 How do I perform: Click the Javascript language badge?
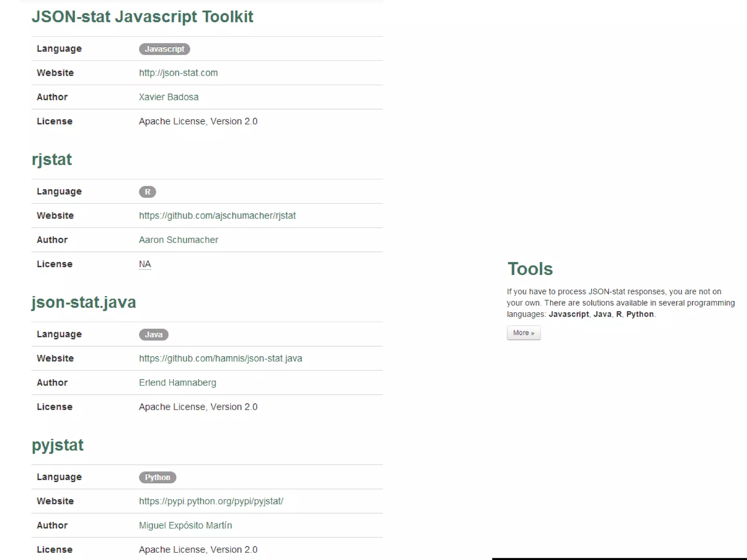(164, 49)
